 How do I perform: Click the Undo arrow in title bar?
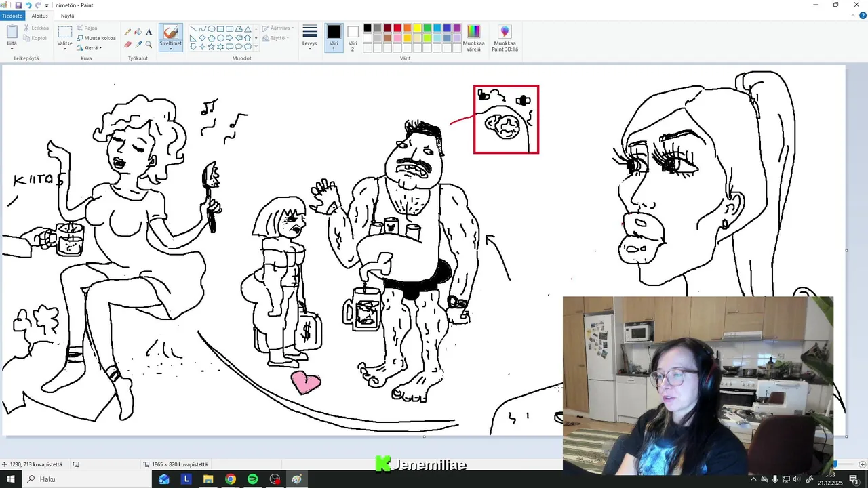coord(28,5)
